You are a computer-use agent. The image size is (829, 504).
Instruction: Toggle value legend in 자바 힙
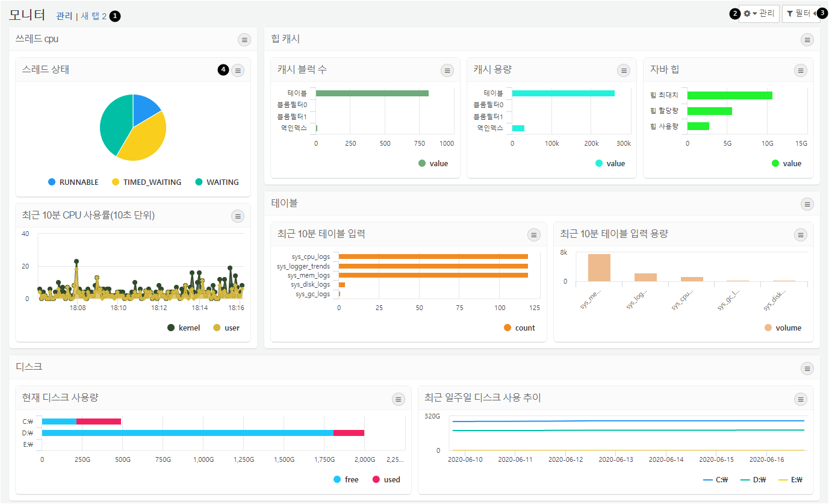point(786,163)
